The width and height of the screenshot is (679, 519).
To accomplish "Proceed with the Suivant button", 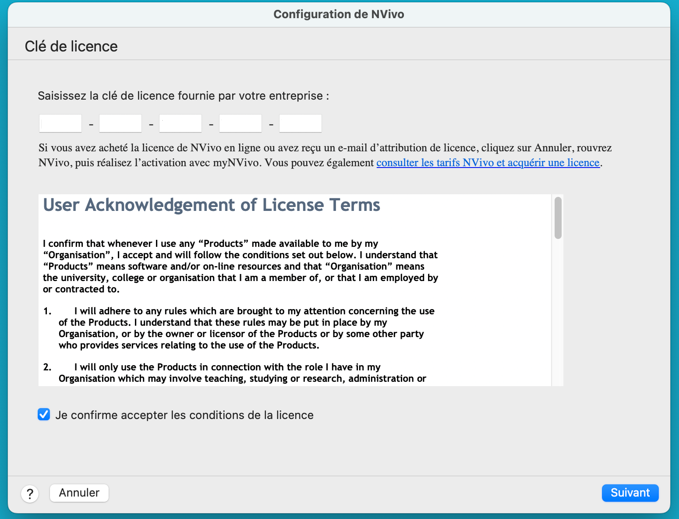I will 630,493.
